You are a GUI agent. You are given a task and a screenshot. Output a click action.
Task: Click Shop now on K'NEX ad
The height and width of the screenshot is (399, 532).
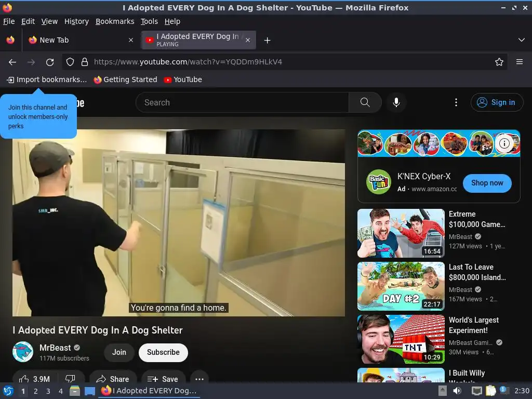pyautogui.click(x=487, y=183)
